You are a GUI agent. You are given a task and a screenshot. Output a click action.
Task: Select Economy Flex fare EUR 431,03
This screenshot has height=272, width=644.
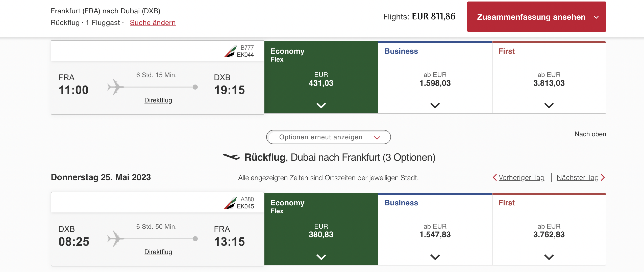pos(321,79)
